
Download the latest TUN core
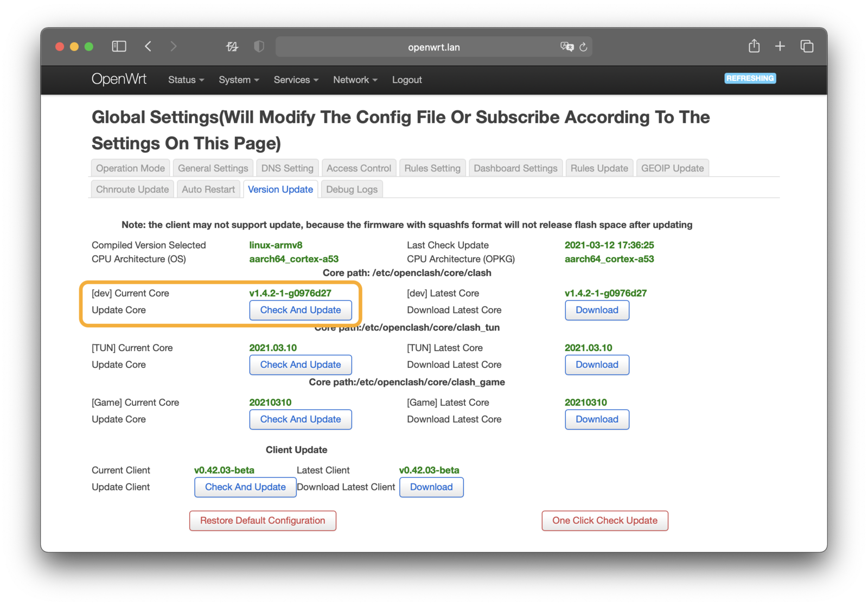(x=597, y=365)
